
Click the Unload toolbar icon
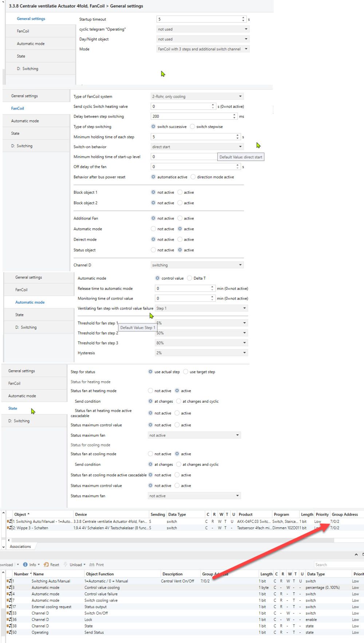[x=66, y=565]
